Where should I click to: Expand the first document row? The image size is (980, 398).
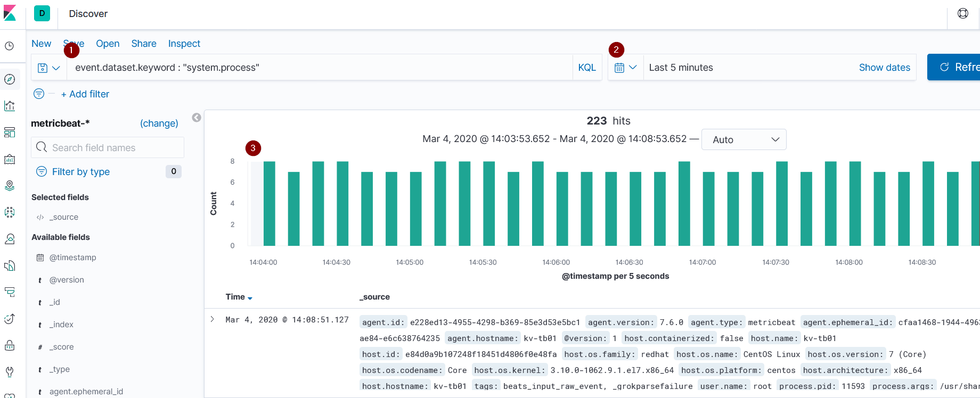click(213, 319)
